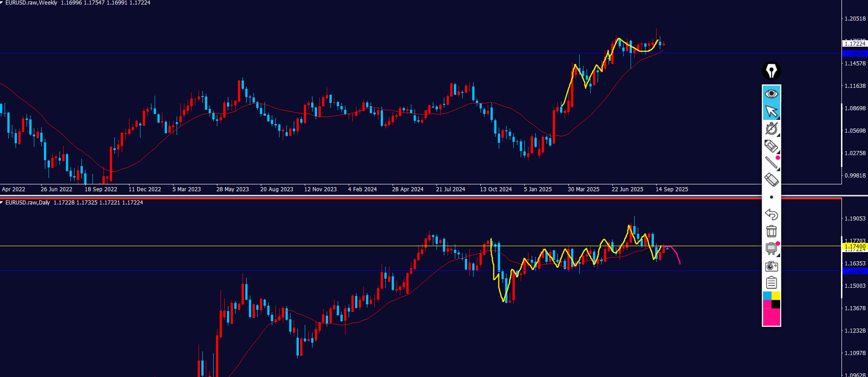Viewport: 868px width, 377px height.
Task: Clear drawings with the trash icon
Action: [771, 231]
